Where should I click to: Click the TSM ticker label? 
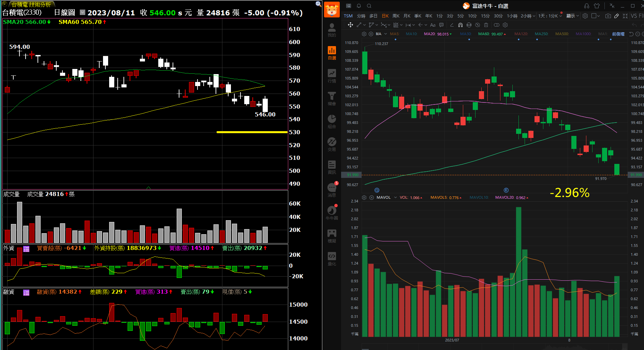click(348, 16)
